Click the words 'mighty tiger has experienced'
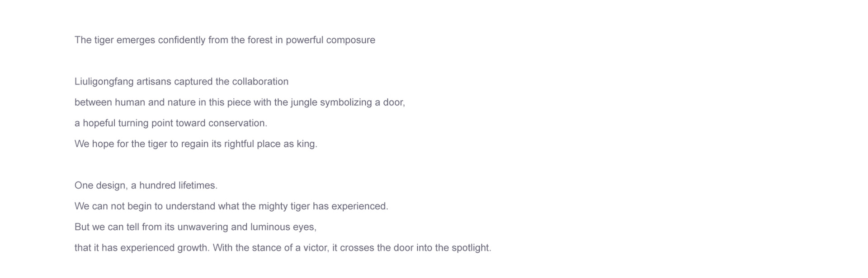 [323, 206]
